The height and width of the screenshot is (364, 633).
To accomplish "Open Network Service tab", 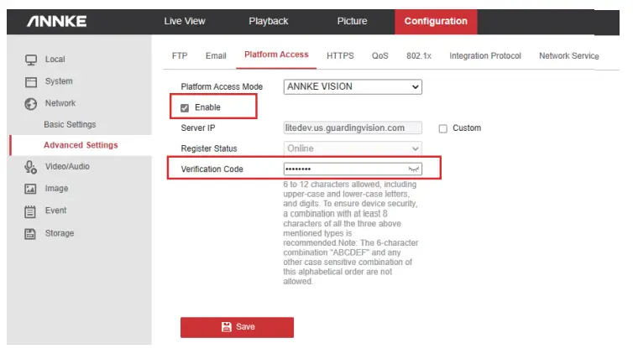I will 569,55.
